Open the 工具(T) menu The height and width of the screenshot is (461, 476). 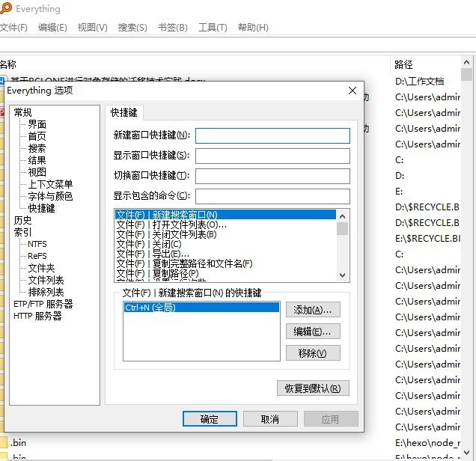[213, 28]
